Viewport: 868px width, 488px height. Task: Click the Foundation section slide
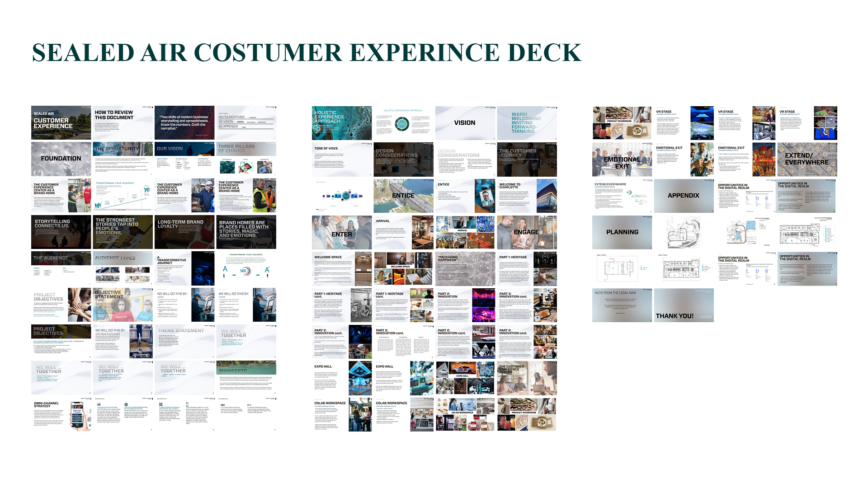pyautogui.click(x=61, y=160)
